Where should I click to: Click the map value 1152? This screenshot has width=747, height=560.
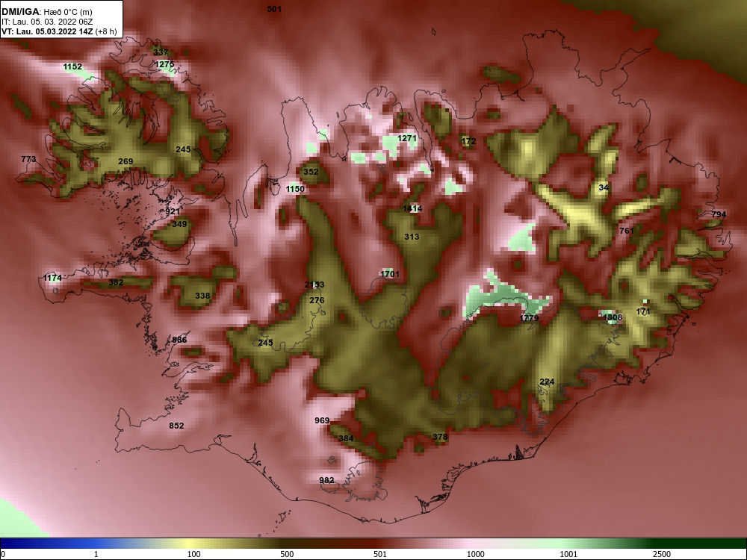(73, 66)
